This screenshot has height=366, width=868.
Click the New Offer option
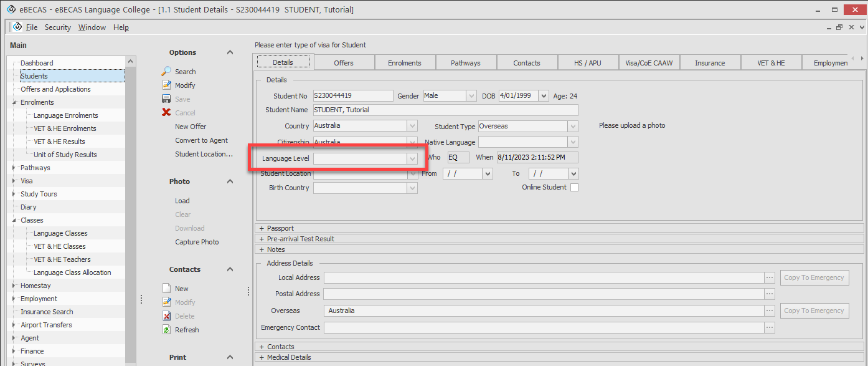[191, 127]
